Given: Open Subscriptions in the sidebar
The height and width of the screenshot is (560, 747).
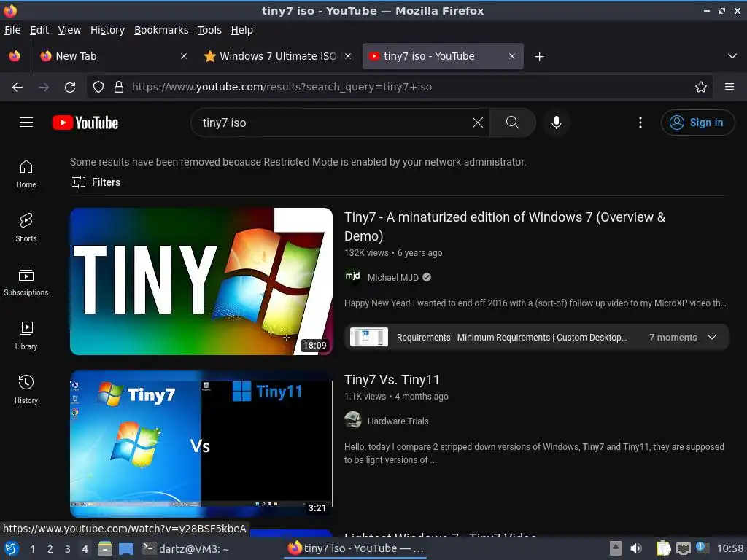Looking at the screenshot, I should [26, 281].
